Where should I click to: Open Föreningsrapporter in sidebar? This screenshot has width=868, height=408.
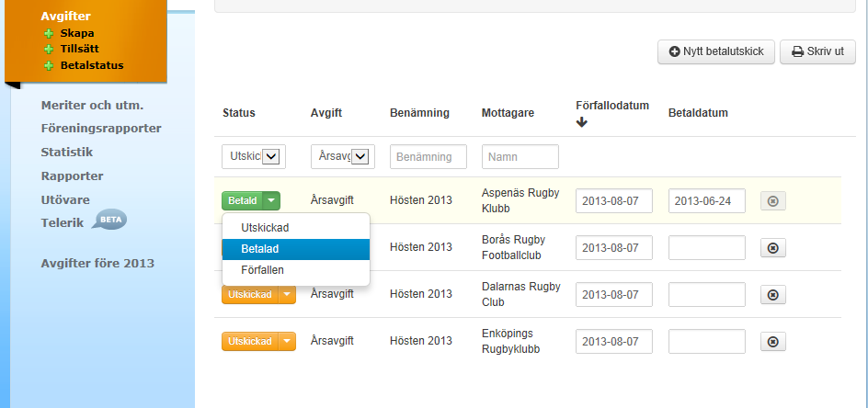101,129
